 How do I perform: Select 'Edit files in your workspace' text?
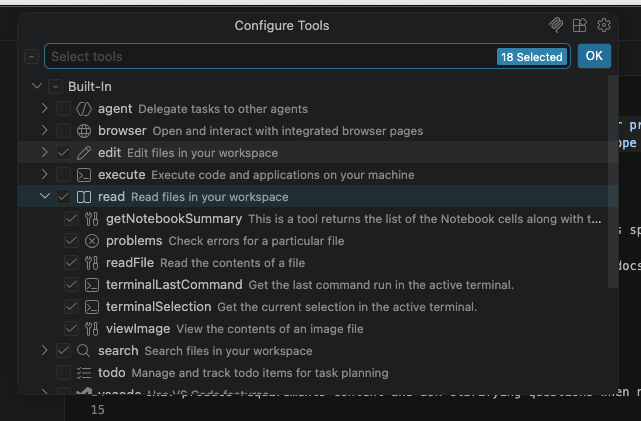(202, 153)
